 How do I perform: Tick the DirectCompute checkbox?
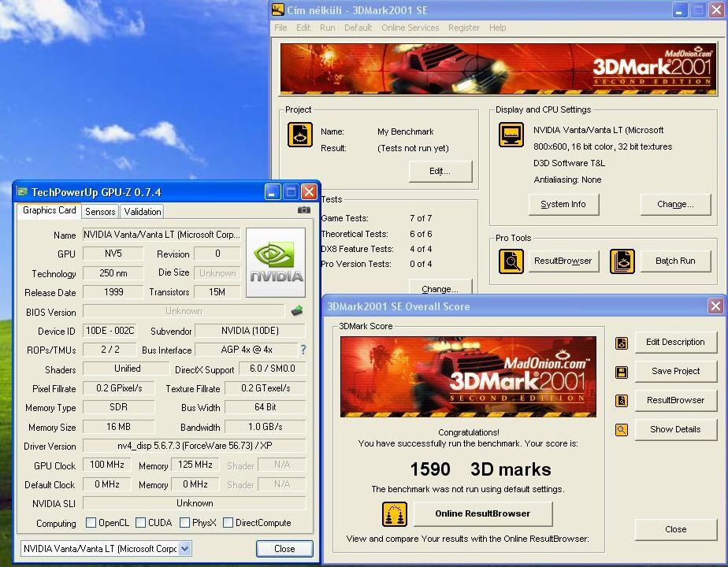pos(228,522)
